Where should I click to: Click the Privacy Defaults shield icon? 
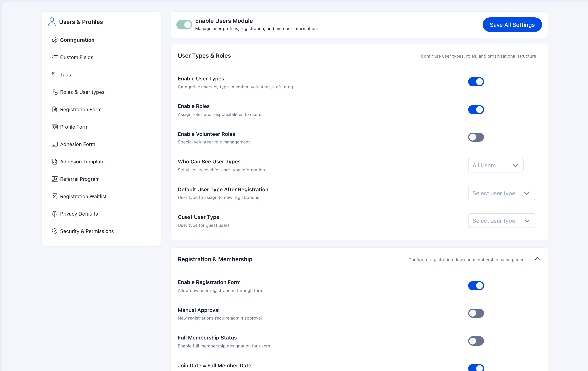[55, 214]
